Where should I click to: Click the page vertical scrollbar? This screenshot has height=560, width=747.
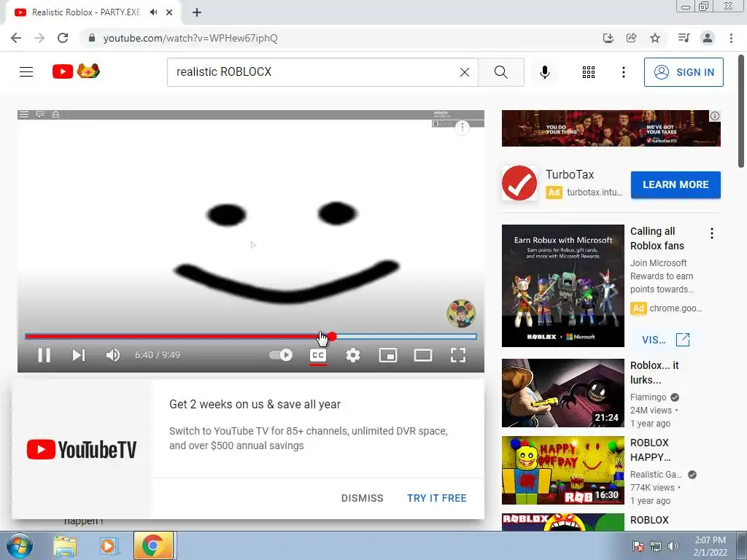(x=741, y=112)
